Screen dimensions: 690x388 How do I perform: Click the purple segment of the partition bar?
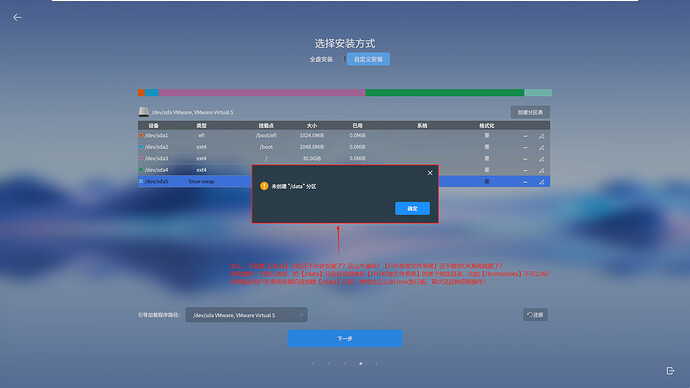click(x=262, y=92)
